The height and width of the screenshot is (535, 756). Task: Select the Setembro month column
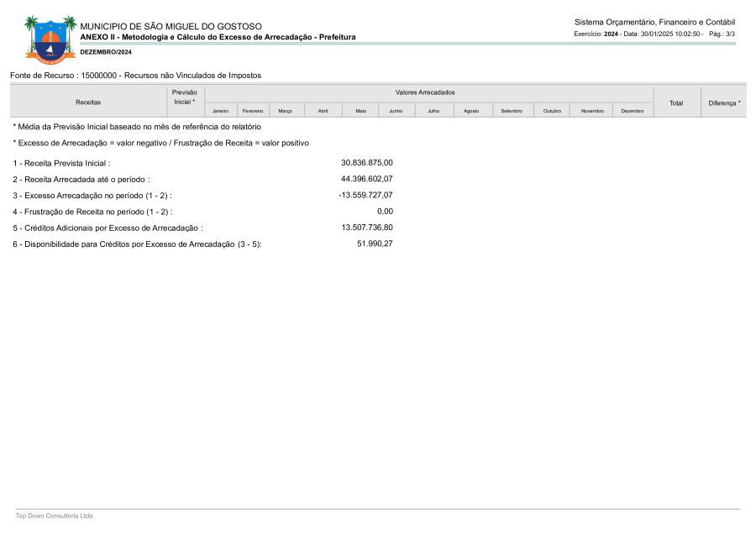point(512,111)
